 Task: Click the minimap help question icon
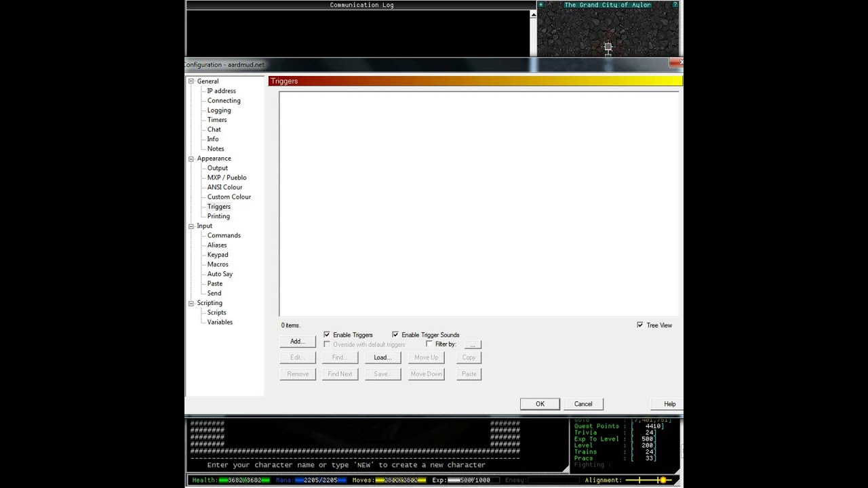click(675, 5)
